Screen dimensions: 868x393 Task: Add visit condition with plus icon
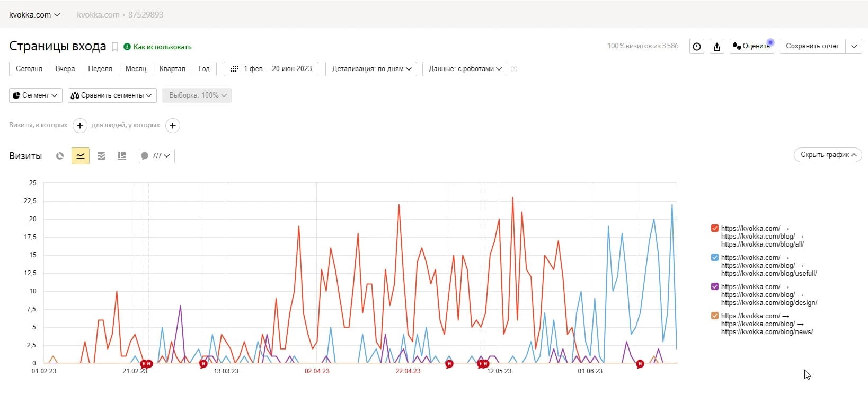click(79, 126)
